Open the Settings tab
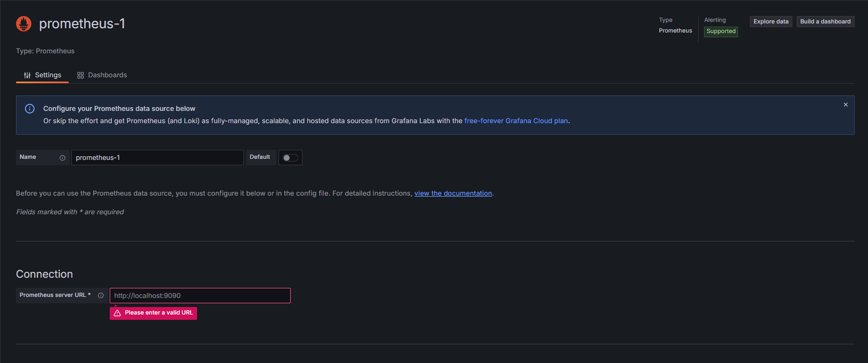 [43, 75]
